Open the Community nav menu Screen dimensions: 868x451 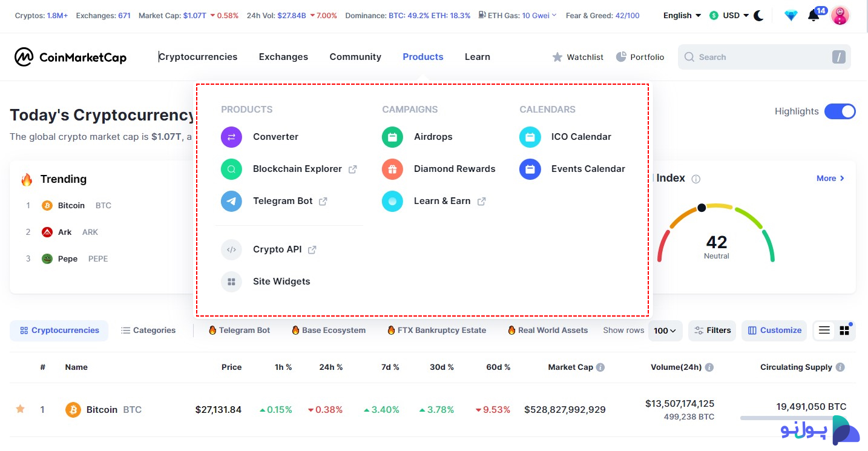click(355, 57)
